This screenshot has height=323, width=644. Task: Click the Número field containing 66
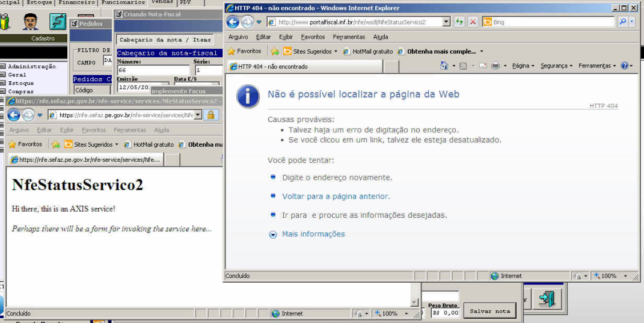(x=153, y=70)
